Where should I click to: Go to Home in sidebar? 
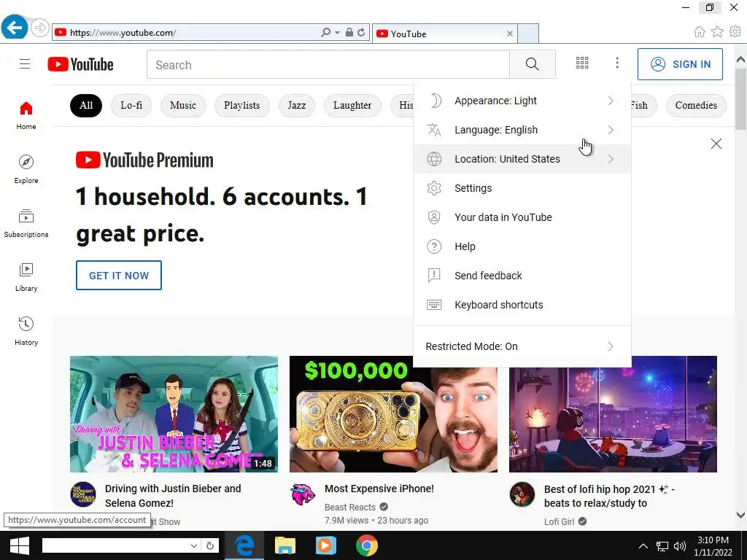pos(26,116)
